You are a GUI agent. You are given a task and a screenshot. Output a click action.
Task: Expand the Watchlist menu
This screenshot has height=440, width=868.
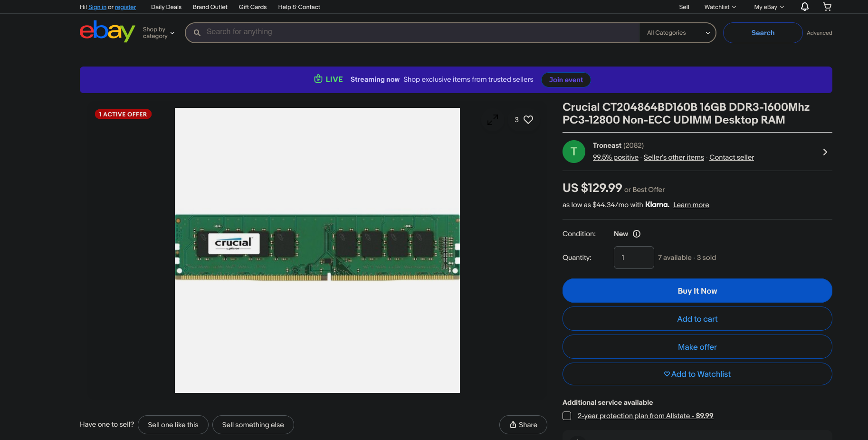720,7
